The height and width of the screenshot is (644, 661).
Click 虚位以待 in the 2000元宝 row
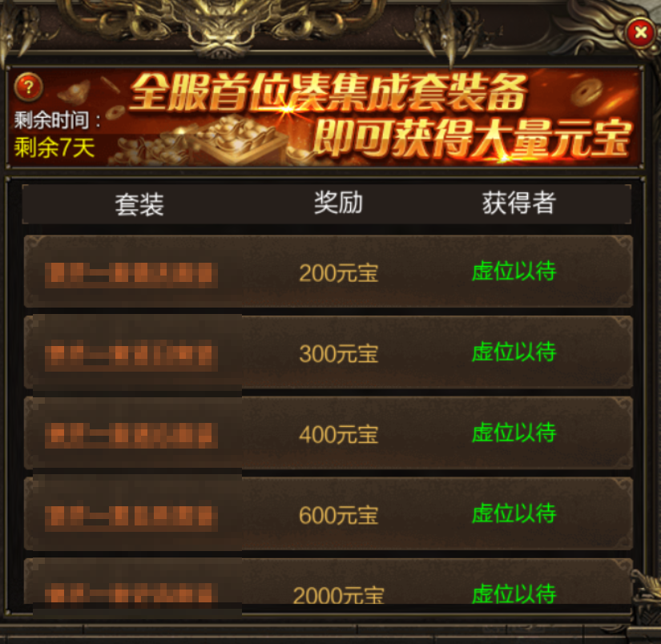pyautogui.click(x=514, y=594)
